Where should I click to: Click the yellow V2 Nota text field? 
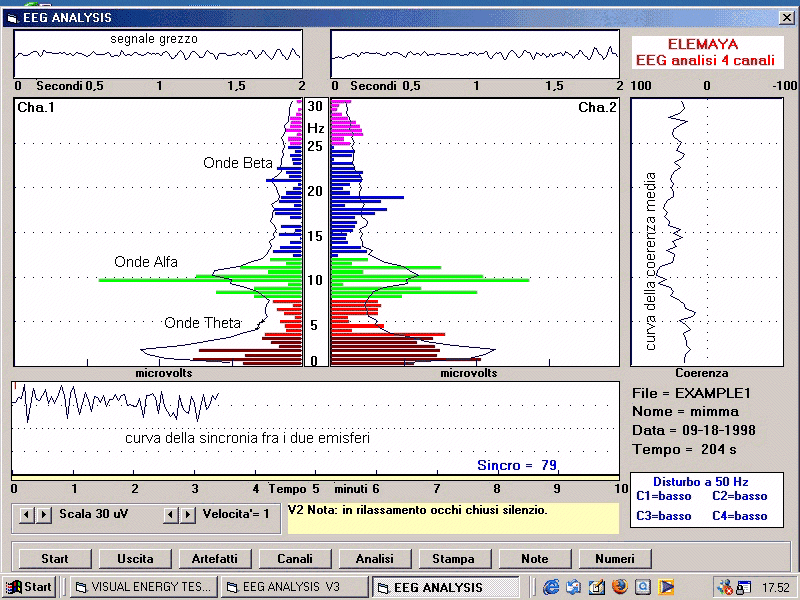point(453,518)
